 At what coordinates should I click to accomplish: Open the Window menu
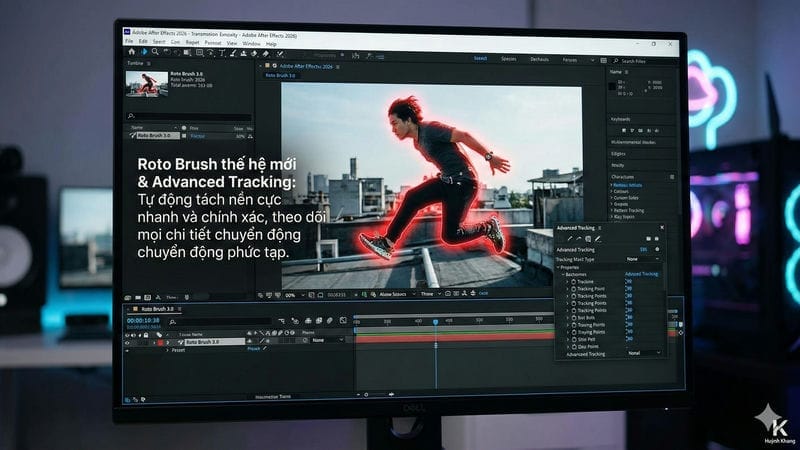click(x=251, y=44)
